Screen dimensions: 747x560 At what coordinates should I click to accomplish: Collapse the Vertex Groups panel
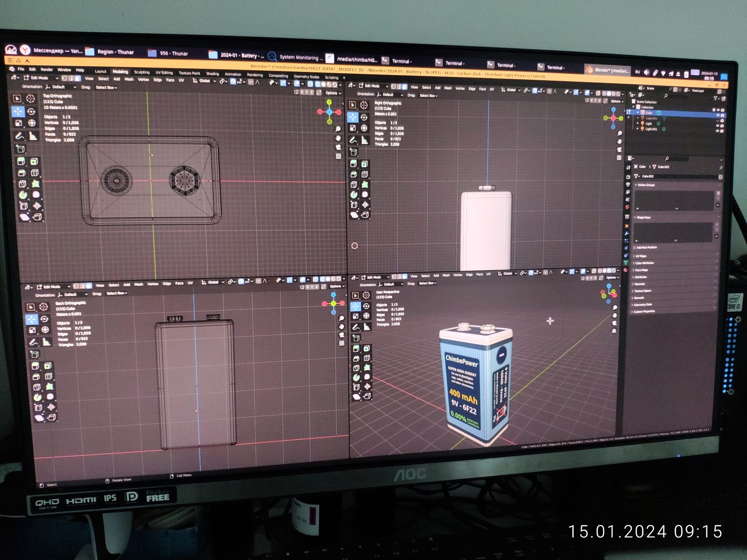tap(645, 185)
